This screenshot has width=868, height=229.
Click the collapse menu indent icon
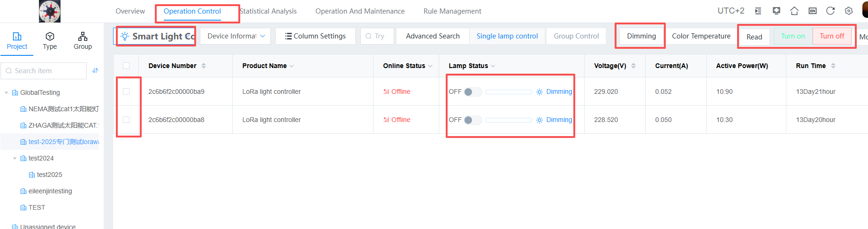point(758,11)
